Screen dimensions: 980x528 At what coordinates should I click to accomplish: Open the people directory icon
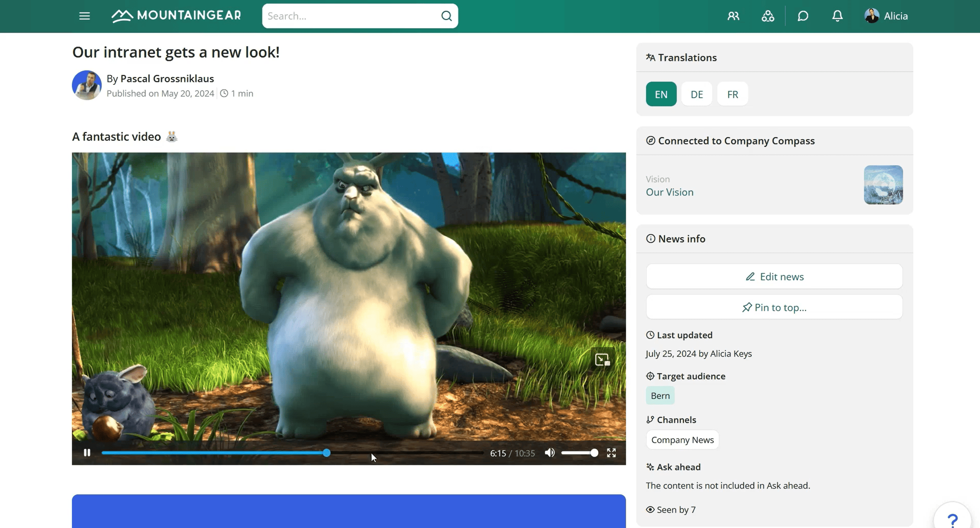tap(733, 16)
